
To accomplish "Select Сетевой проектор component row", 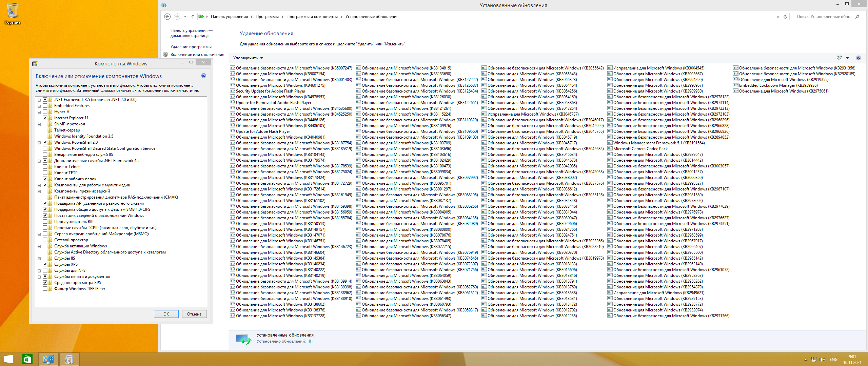I will pyautogui.click(x=71, y=240).
